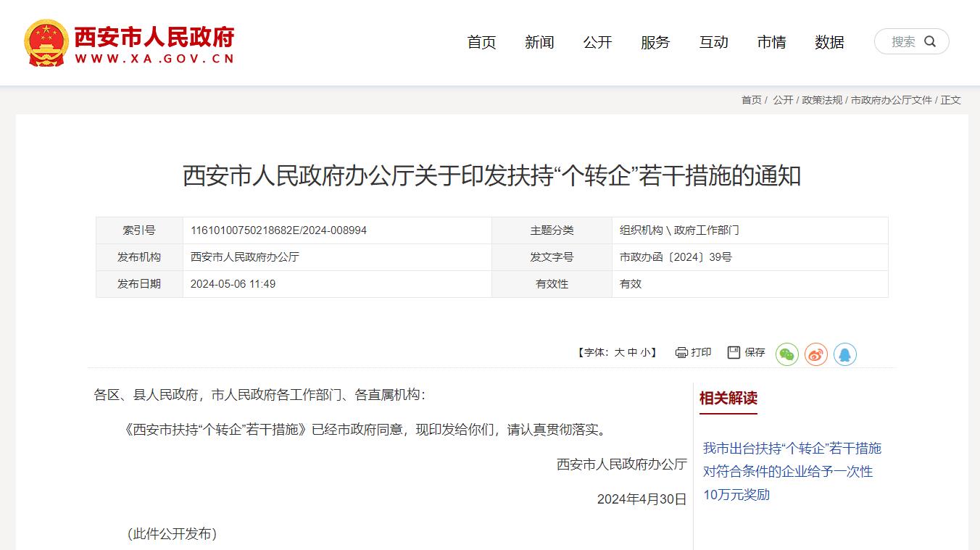980x550 pixels.
Task: Open the 首页 navigation menu
Action: coord(481,42)
